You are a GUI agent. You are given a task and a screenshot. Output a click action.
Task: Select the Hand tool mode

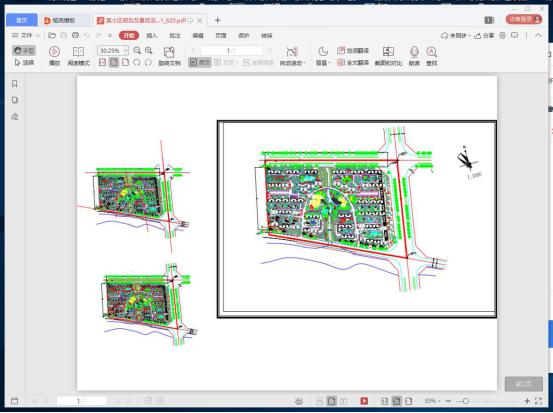coord(24,50)
